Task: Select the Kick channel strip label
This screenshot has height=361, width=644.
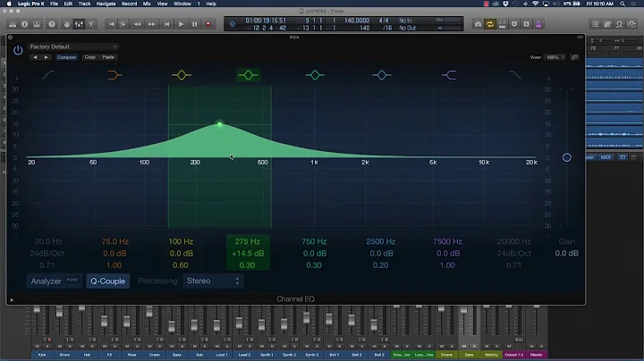Action: 42,355
